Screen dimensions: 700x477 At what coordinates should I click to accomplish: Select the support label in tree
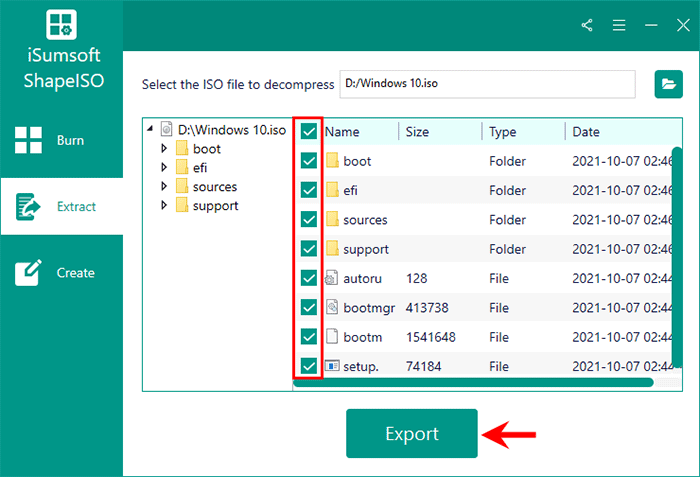(216, 206)
